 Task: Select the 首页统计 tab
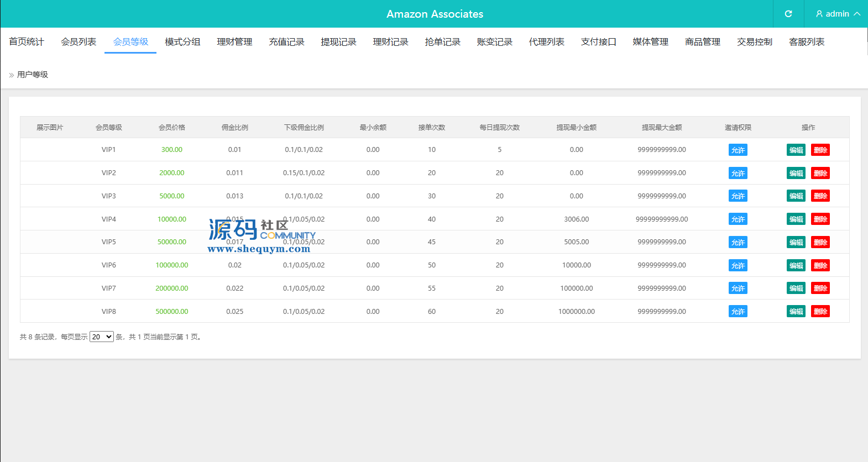[x=27, y=42]
